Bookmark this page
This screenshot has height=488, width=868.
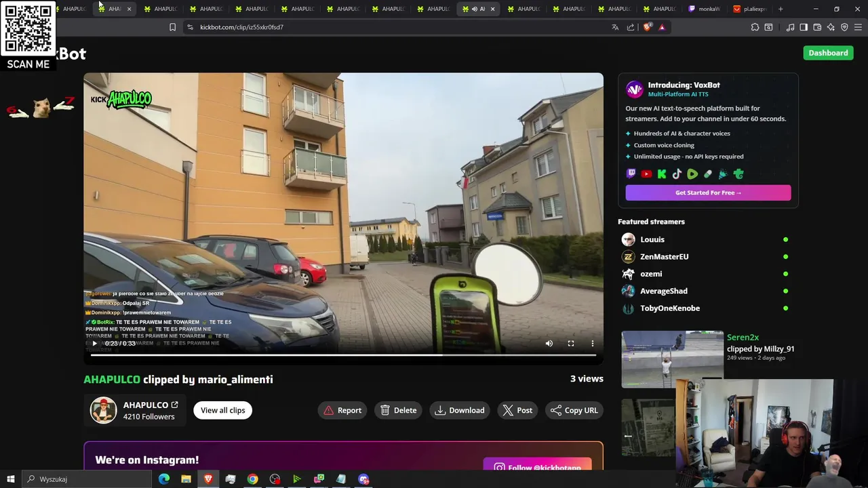point(172,27)
